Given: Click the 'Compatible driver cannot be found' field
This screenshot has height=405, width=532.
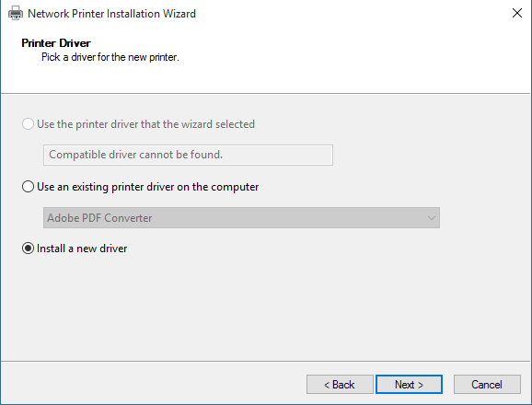Looking at the screenshot, I should pos(188,155).
